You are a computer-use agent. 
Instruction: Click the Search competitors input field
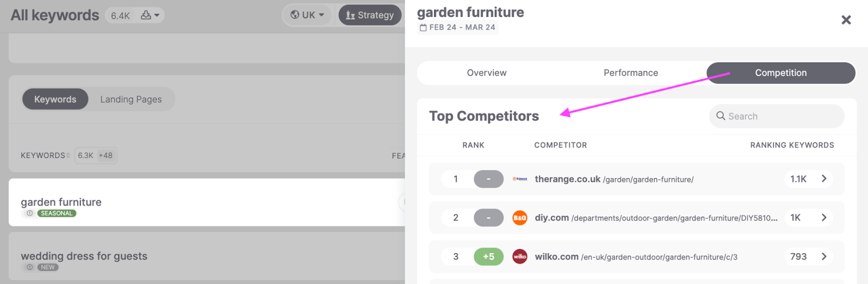click(776, 116)
